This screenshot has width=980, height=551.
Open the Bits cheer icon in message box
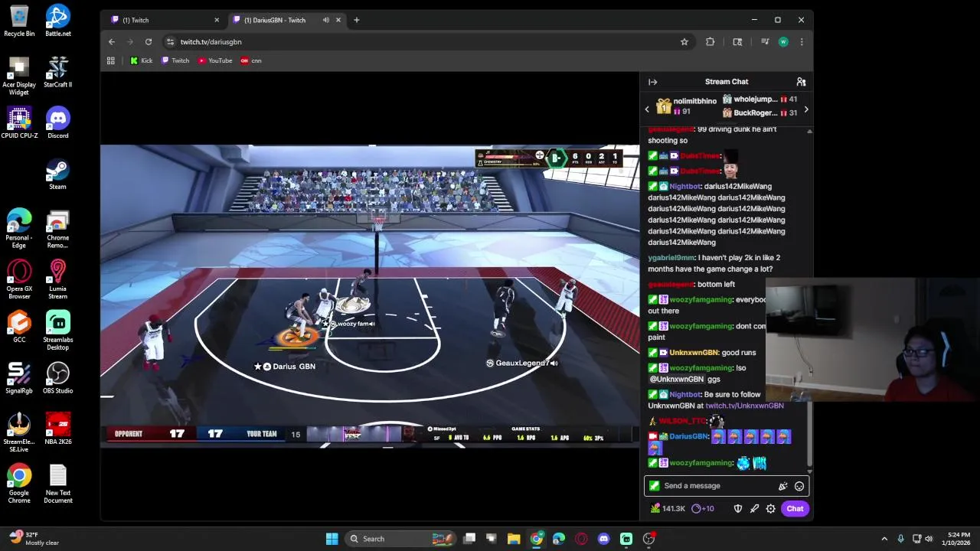click(x=782, y=486)
